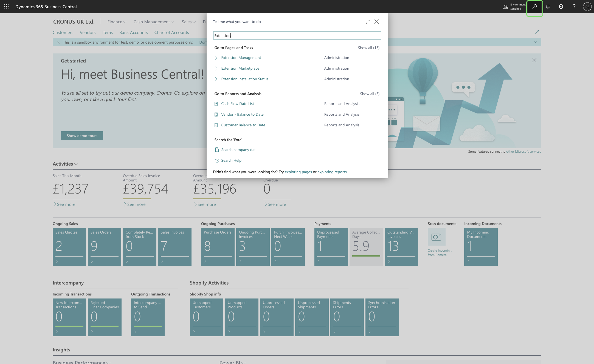
Task: Open the Purchase Orders tile
Action: (218, 247)
